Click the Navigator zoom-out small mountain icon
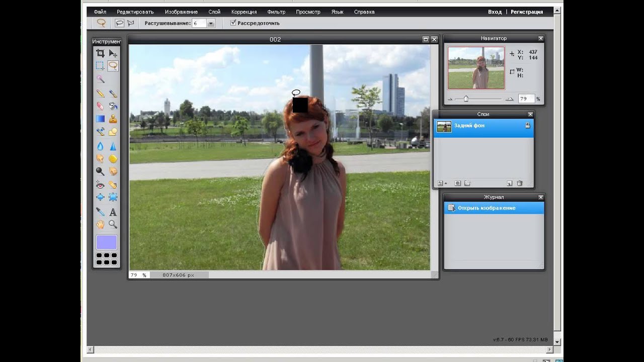644x362 pixels. pyautogui.click(x=450, y=99)
